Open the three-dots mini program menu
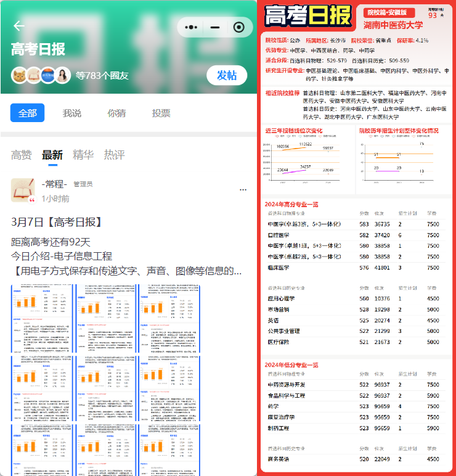Screen dimensions: 456x476 point(191,27)
